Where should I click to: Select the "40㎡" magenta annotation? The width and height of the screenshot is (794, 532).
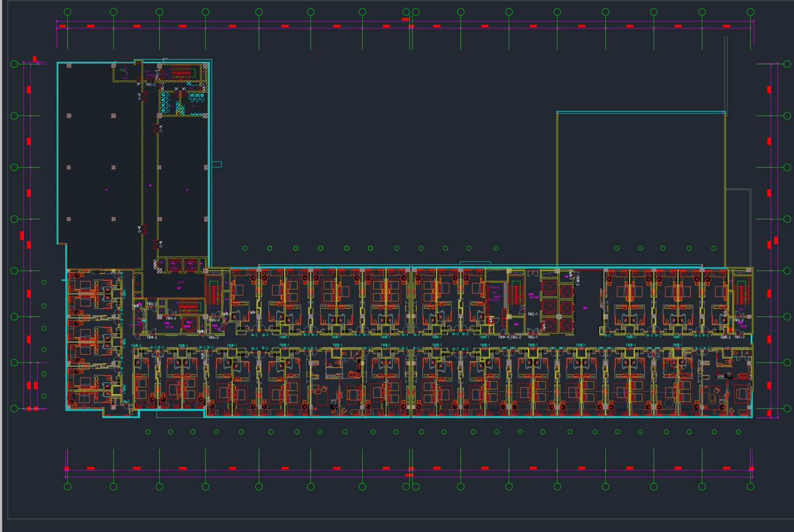tap(497, 296)
